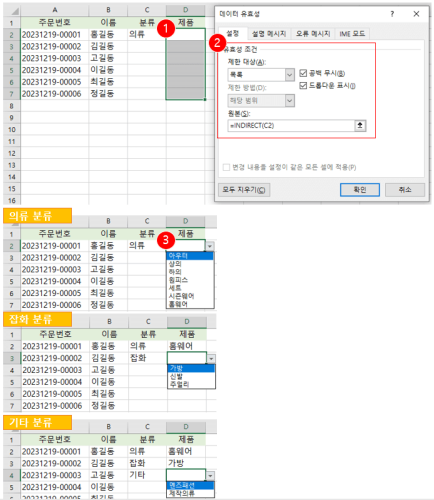Image resolution: width=434 pixels, height=500 pixels.
Task: Click cell D3 dropdown arrow in 잡화 분류 sheet
Action: click(x=211, y=359)
